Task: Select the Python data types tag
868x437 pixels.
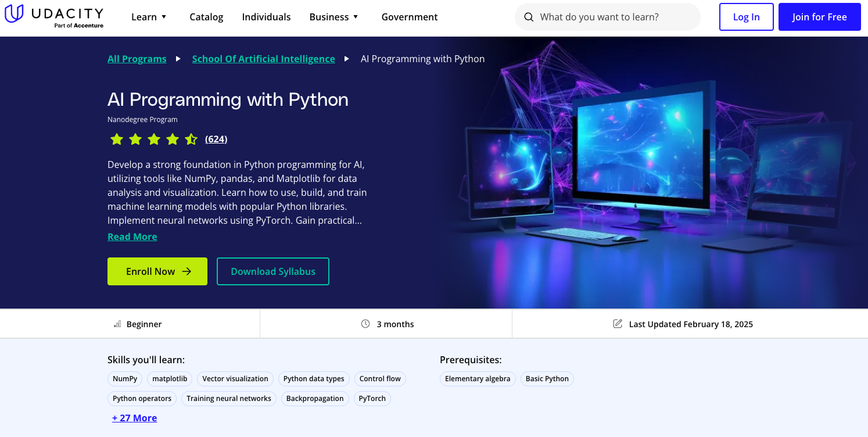Action: point(314,379)
